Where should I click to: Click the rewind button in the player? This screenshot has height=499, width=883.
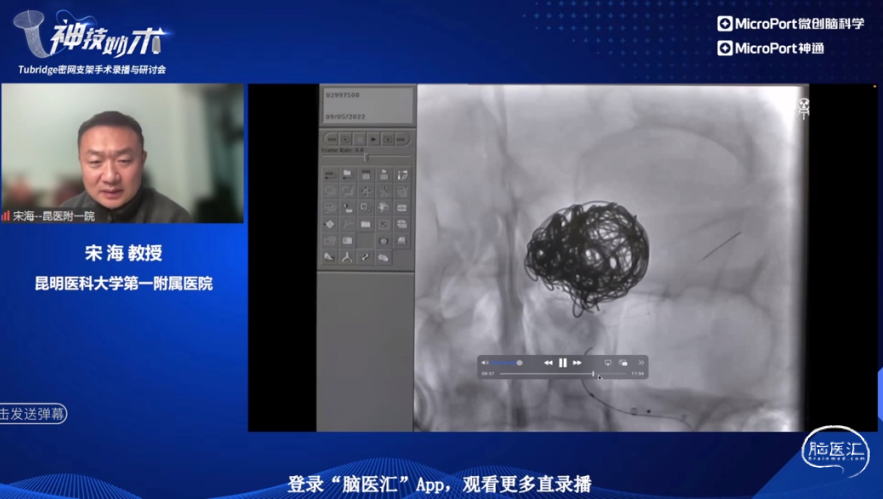point(548,362)
